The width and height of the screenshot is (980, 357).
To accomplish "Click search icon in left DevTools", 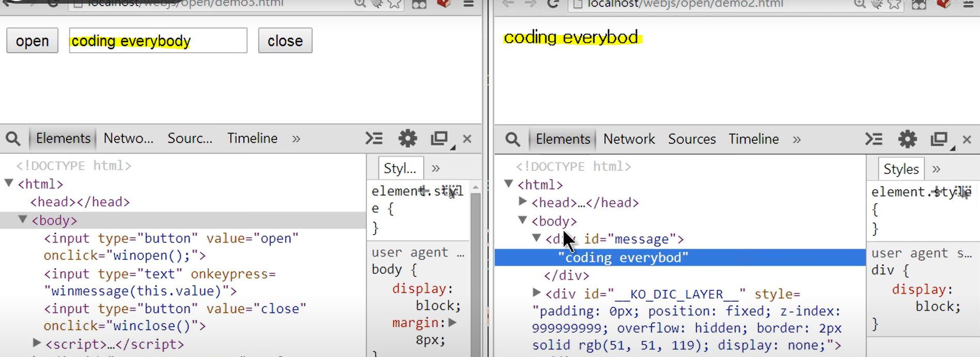I will pyautogui.click(x=13, y=139).
